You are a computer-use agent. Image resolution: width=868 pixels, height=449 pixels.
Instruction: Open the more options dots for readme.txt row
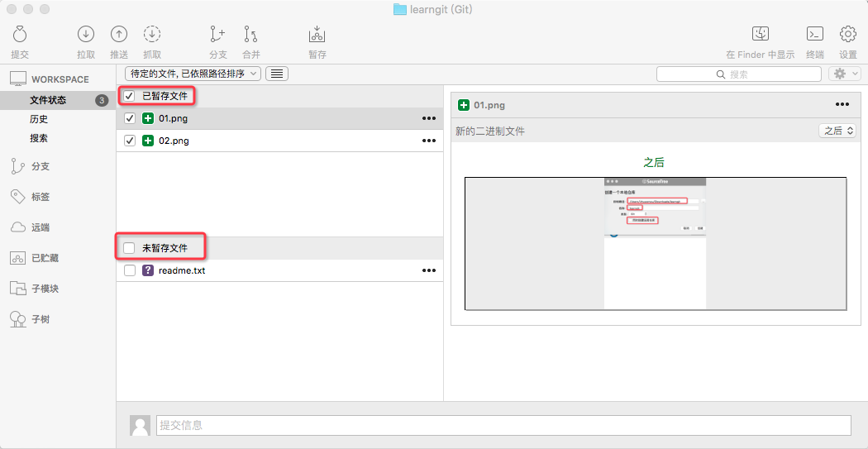[x=429, y=270]
